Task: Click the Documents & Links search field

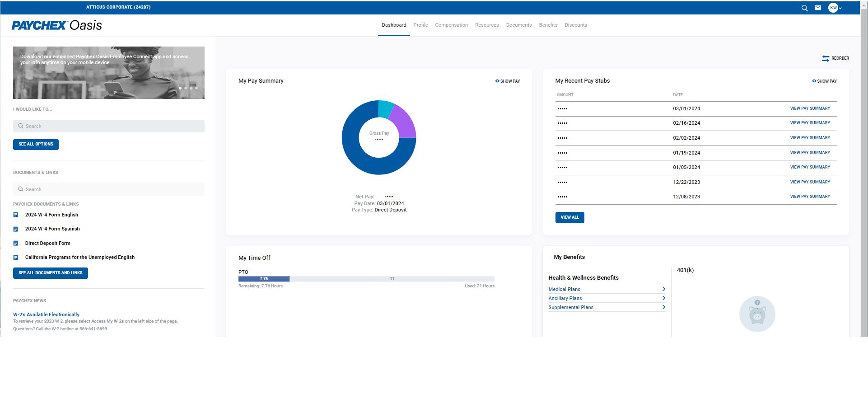Action: (109, 189)
